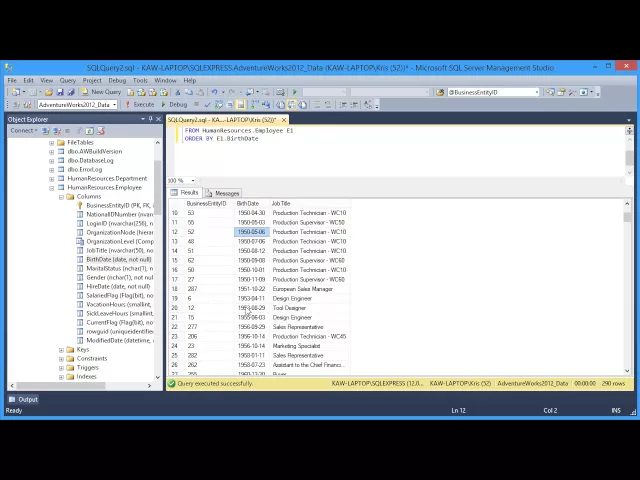Open the View menu
The image size is (640, 480).
tap(47, 80)
